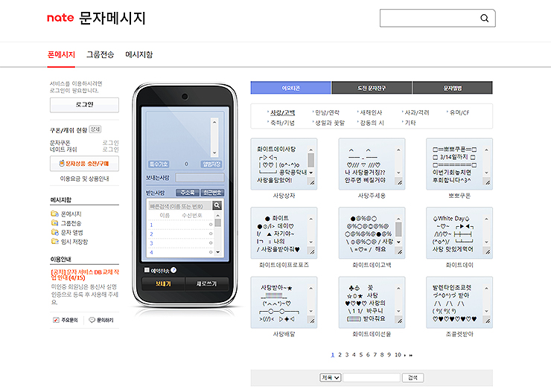Click the resize grip on the 화이트데이프로포즈 emoticon

coord(312,251)
